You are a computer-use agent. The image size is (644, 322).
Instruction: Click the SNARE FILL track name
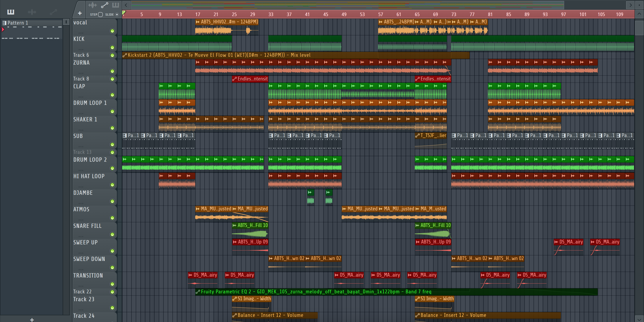coord(87,226)
